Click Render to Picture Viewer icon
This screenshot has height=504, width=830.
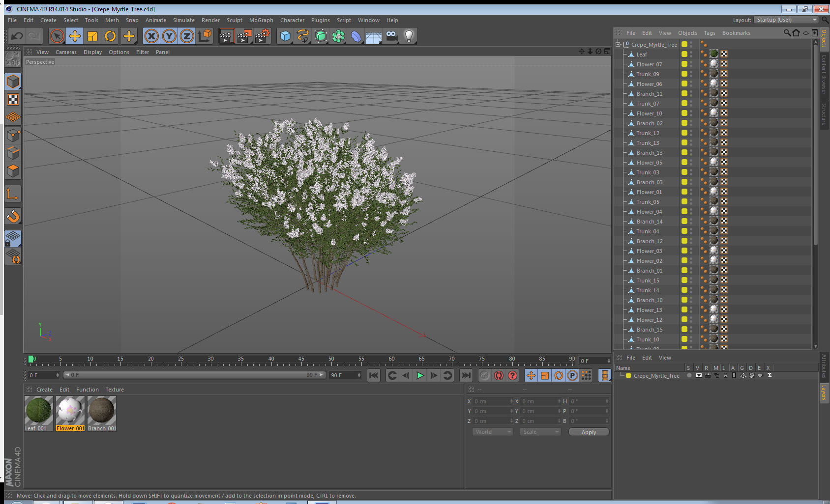[244, 36]
